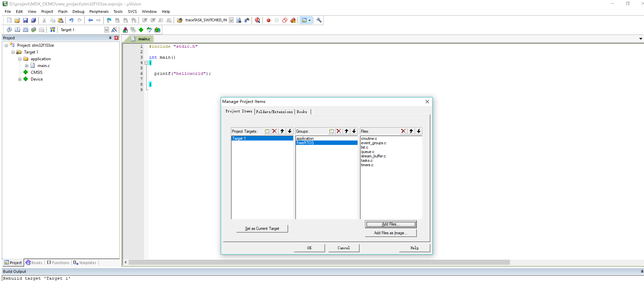Click the Pack Installer icon
Viewport: 644px width, 281px height.
pyautogui.click(x=157, y=30)
